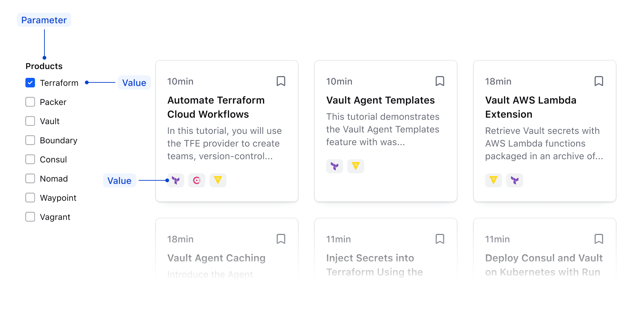Click Vault icon on Vault AWS Lambda card
Image resolution: width=644 pixels, height=310 pixels.
coord(493,180)
